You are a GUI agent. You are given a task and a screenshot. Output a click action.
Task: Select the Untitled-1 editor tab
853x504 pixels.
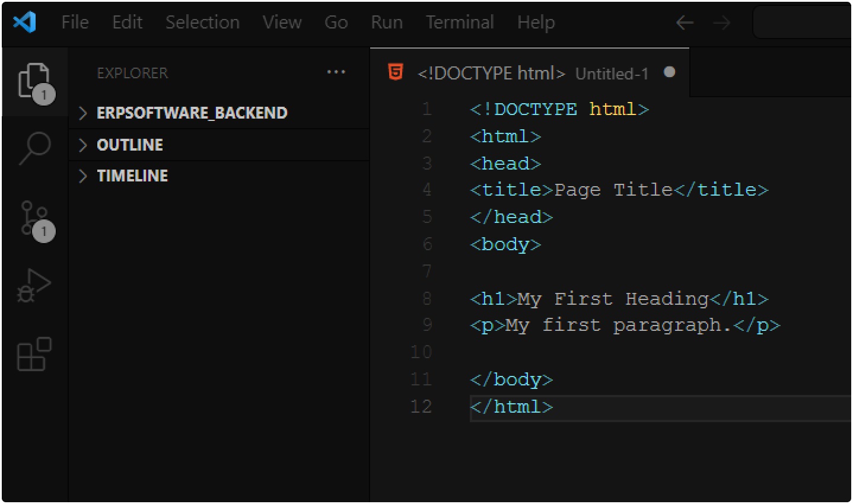tap(530, 72)
